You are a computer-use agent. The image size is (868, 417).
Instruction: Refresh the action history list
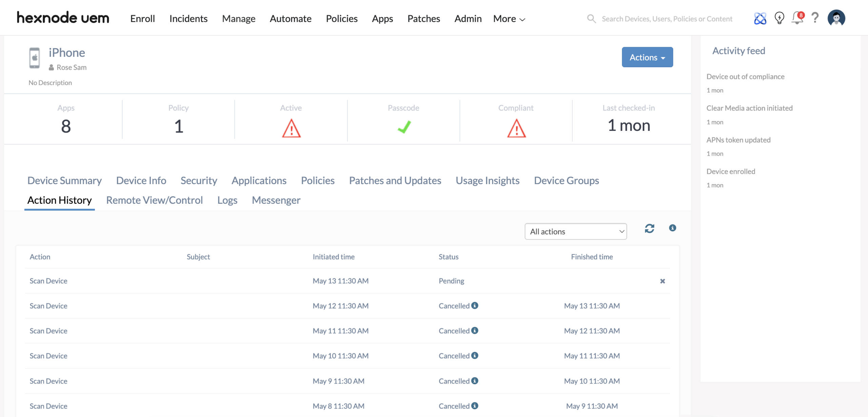pos(649,229)
